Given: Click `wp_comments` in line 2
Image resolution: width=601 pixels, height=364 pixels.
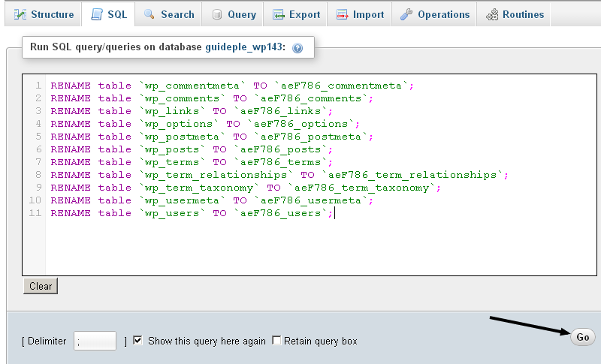Looking at the screenshot, I should coord(182,98).
